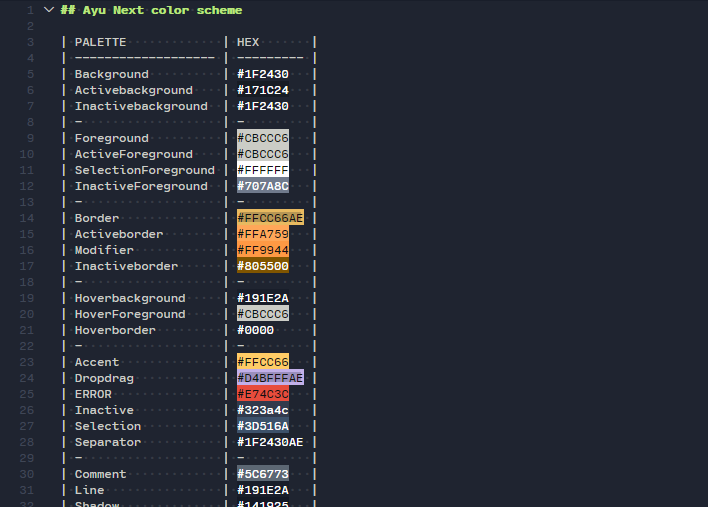Image resolution: width=708 pixels, height=507 pixels.
Task: Click the white #FFFFFF swatch
Action: 263,170
